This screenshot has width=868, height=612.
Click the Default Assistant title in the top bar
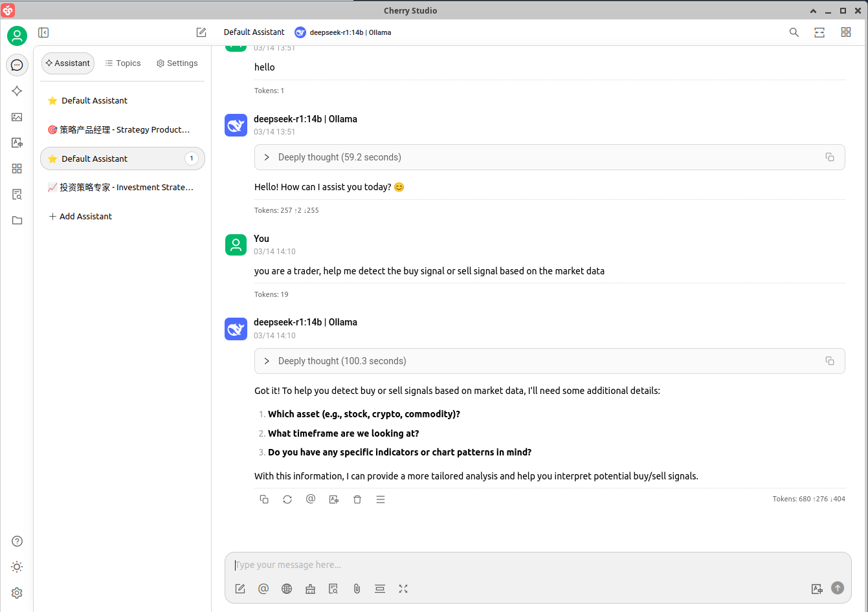pos(254,32)
